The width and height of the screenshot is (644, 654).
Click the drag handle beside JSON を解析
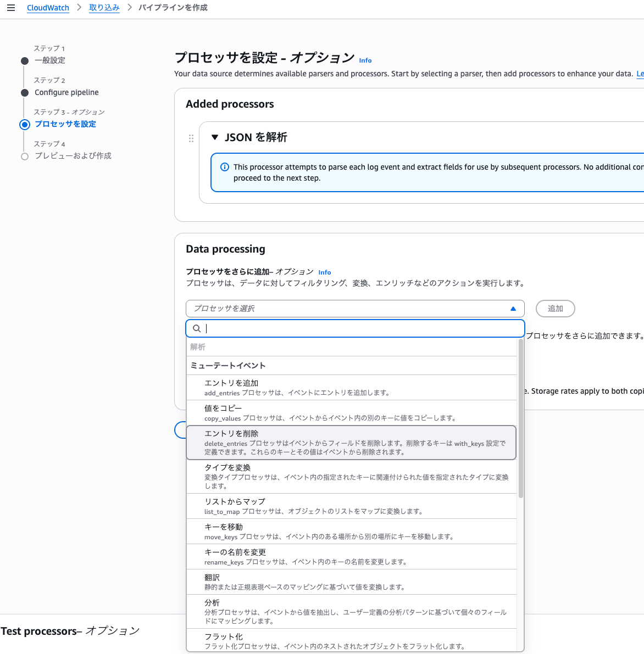(x=191, y=138)
